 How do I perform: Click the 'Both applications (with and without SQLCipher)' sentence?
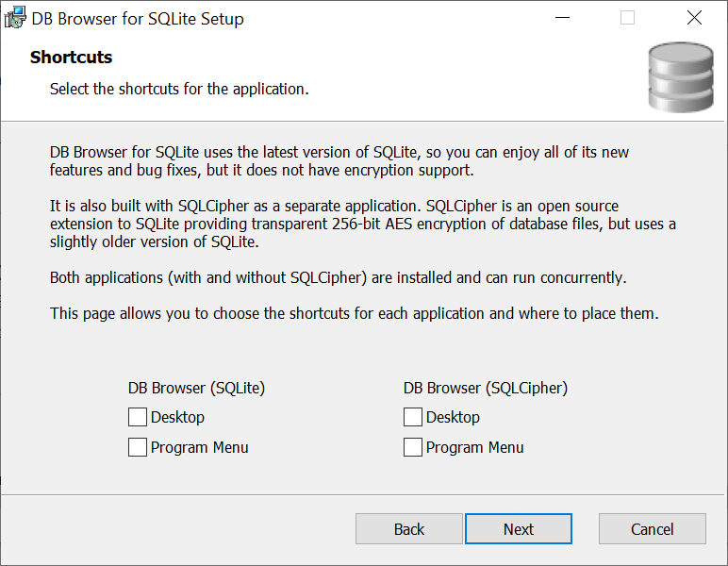[338, 277]
